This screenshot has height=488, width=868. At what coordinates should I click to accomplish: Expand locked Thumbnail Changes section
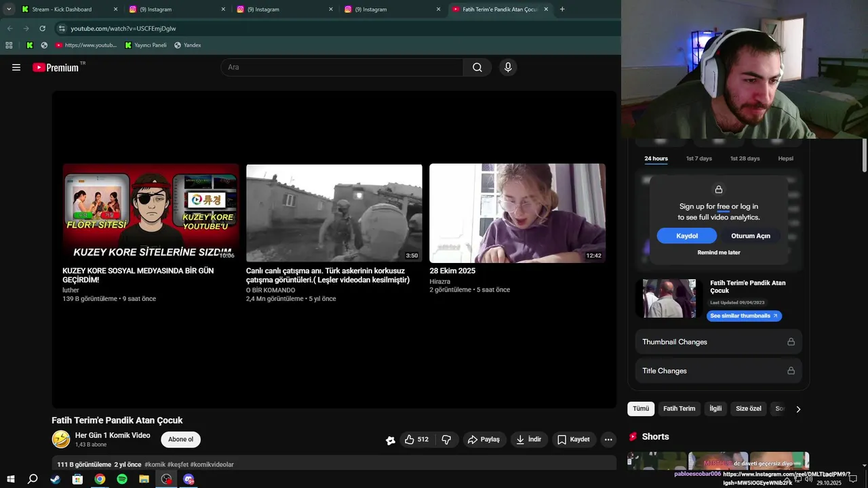click(x=719, y=342)
